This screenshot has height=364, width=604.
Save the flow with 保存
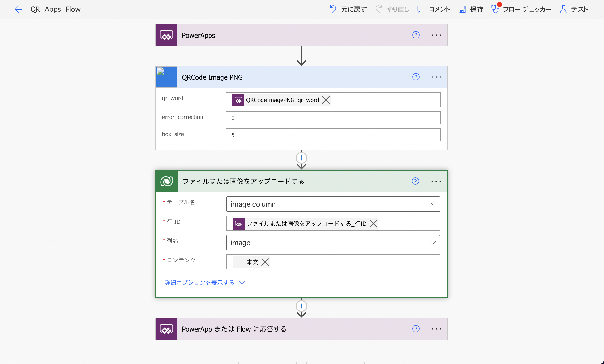471,9
